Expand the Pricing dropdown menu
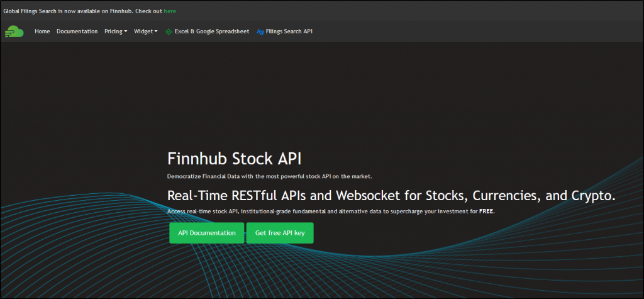 pos(116,31)
